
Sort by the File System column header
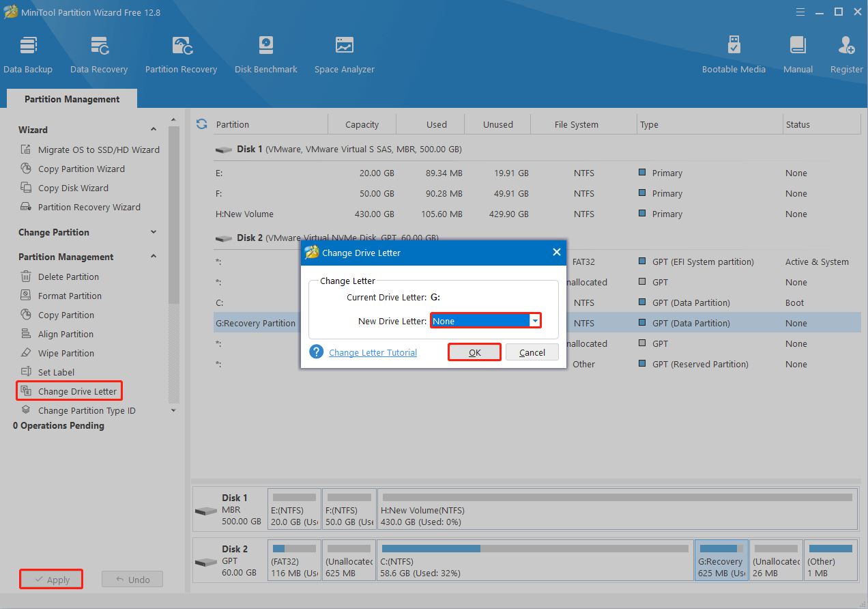pos(584,124)
